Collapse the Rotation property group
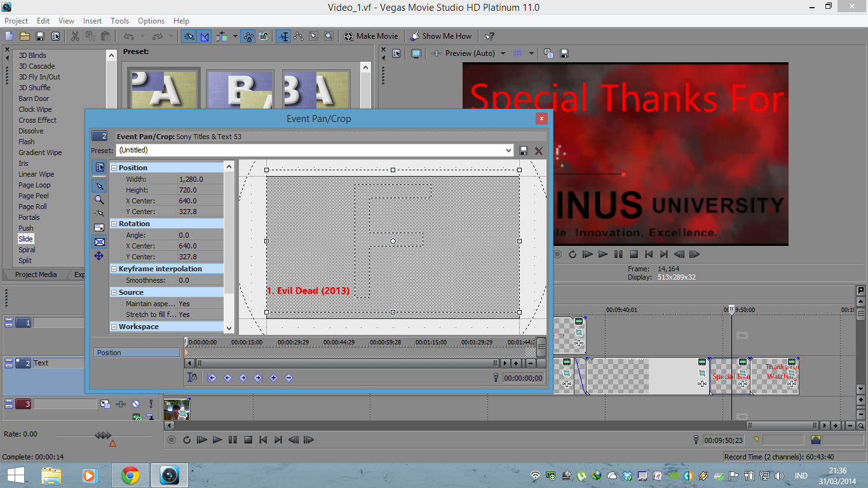The height and width of the screenshot is (488, 868). tap(114, 224)
